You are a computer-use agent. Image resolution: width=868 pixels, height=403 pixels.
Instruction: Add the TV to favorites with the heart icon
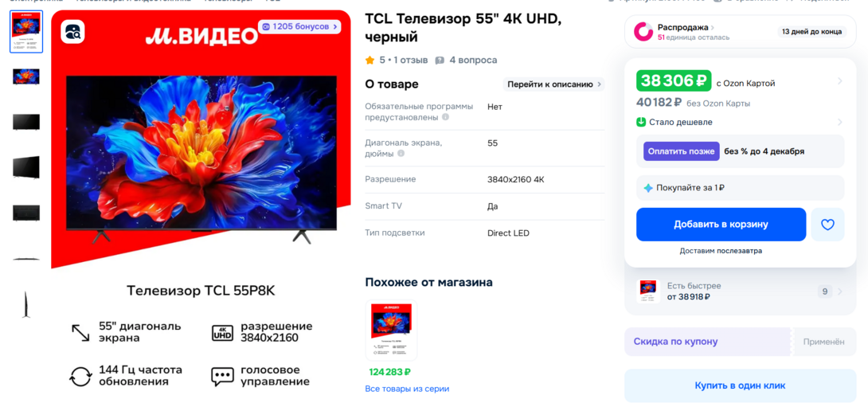827,225
